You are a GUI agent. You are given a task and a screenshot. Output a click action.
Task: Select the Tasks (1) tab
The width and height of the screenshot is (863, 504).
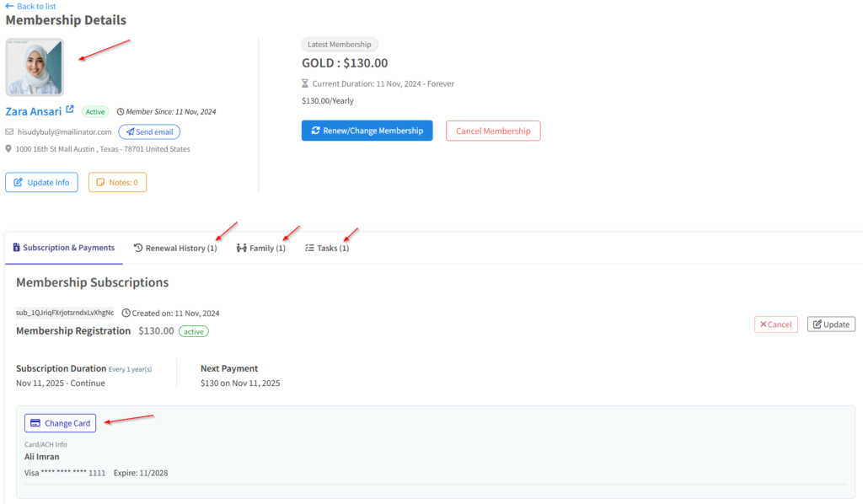[327, 248]
